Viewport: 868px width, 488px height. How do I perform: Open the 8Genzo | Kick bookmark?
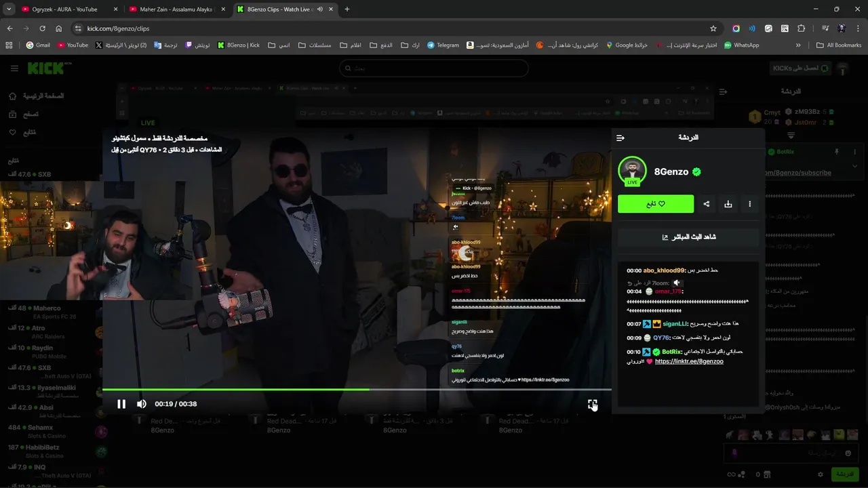pos(238,45)
